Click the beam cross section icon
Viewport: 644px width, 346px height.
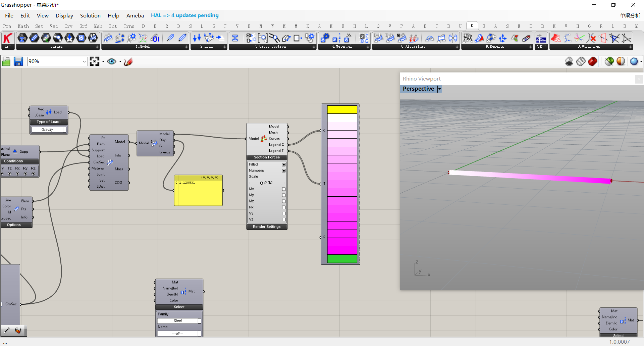(x=235, y=38)
